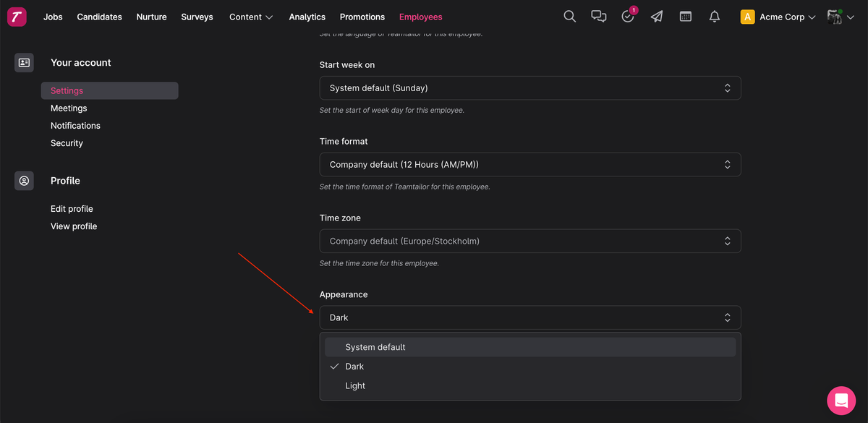Open the Security settings link
This screenshot has width=868, height=423.
coord(67,143)
